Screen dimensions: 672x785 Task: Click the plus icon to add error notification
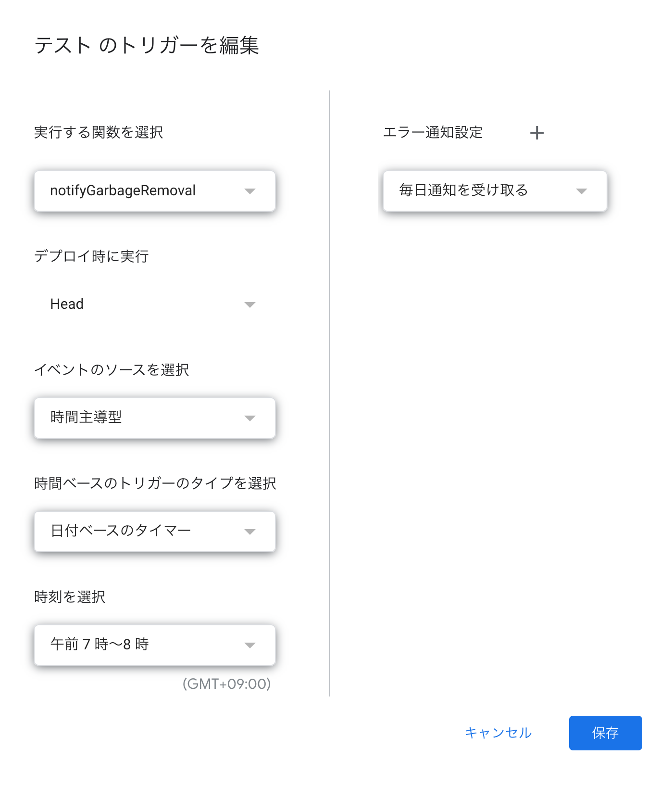click(x=536, y=133)
